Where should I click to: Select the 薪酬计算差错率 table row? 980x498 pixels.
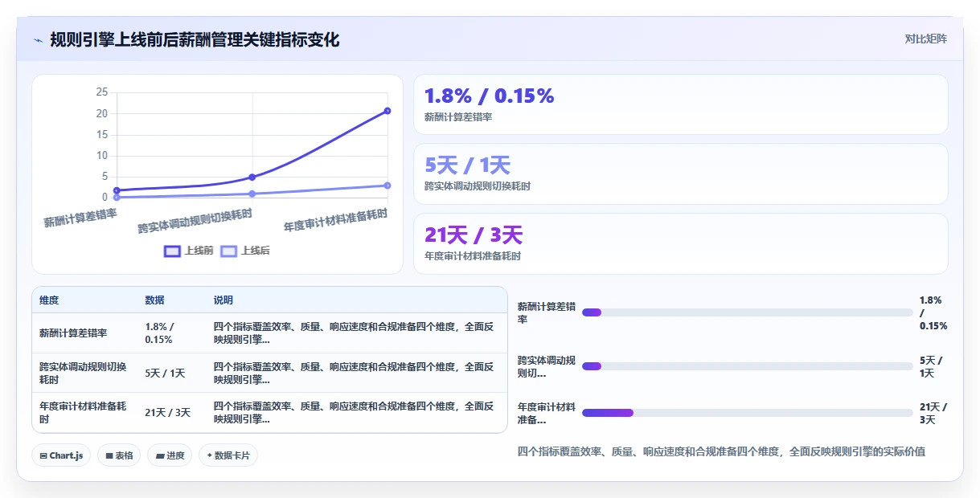pos(269,333)
